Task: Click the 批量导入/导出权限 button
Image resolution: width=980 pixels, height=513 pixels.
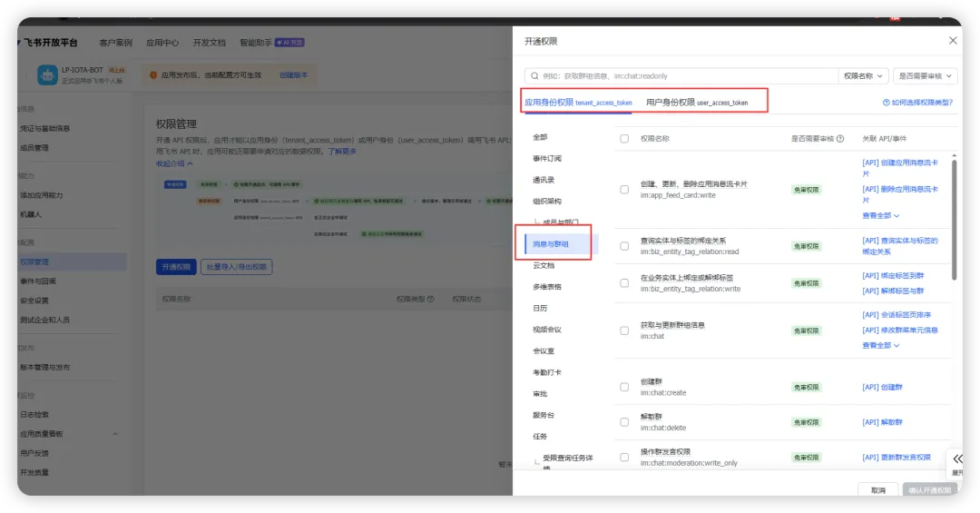Action: point(236,267)
